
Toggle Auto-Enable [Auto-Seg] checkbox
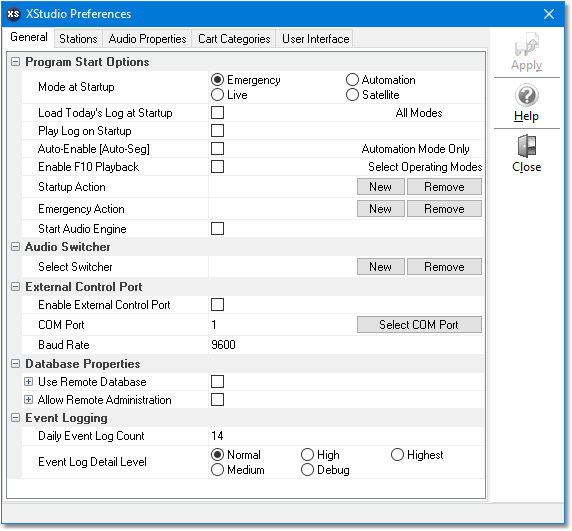217,149
